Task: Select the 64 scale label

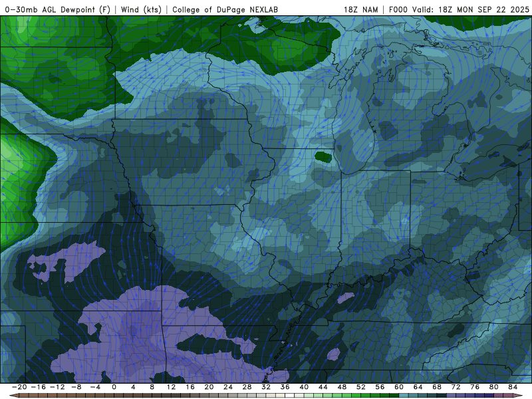Action: [418, 387]
